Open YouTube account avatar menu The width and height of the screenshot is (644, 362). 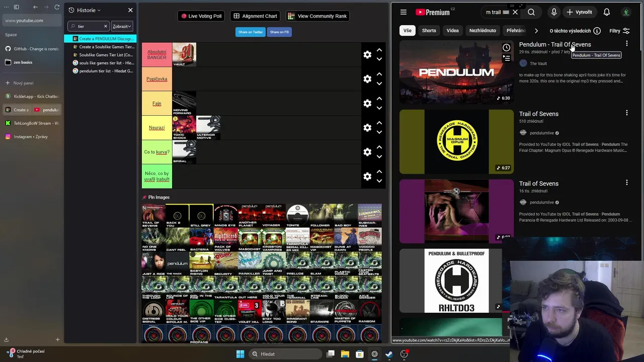point(626,12)
